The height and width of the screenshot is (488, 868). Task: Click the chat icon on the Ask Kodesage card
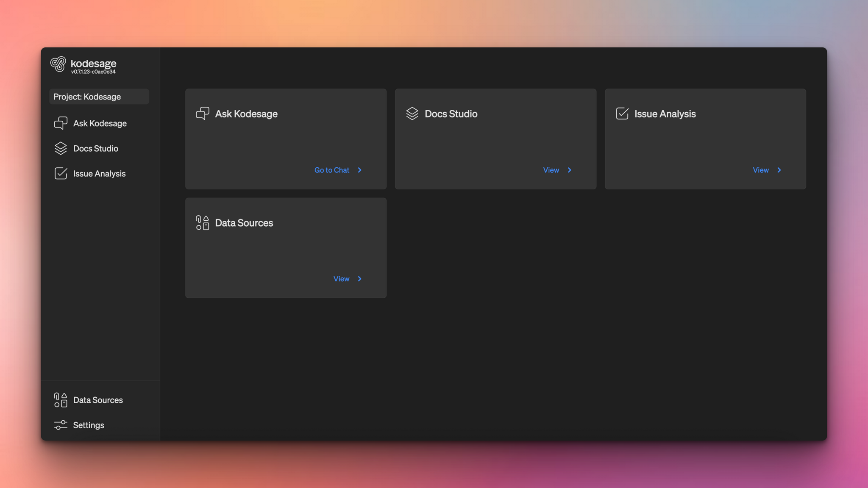pos(203,114)
